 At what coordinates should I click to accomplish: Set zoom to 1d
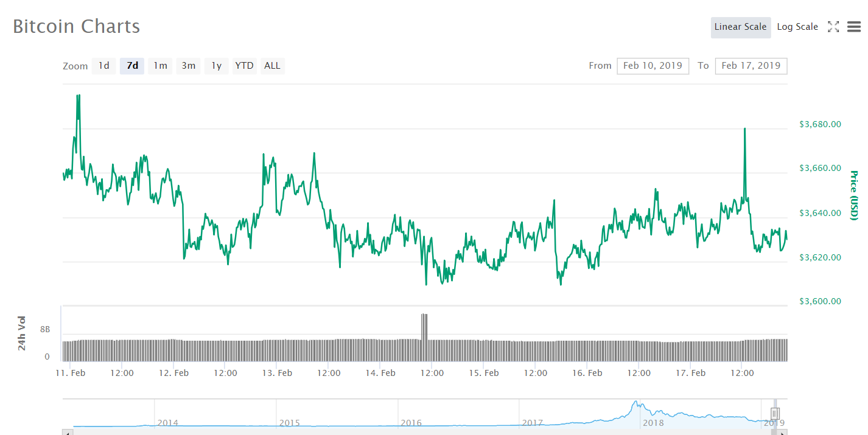(104, 66)
